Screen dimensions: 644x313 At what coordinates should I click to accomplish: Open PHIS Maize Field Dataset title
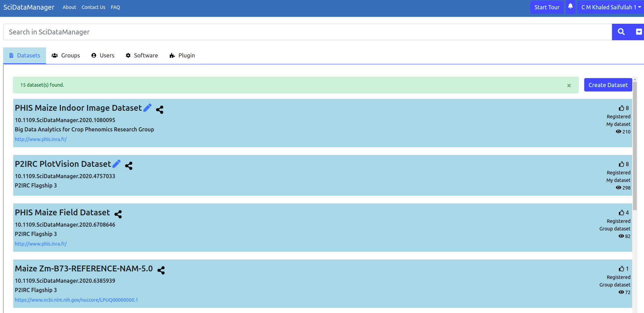click(62, 213)
